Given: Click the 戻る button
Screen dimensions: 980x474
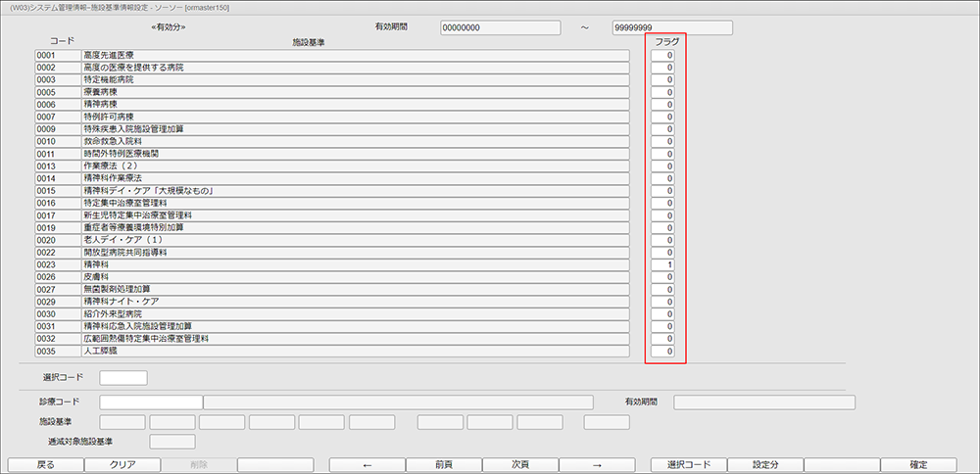Looking at the screenshot, I should 45,465.
